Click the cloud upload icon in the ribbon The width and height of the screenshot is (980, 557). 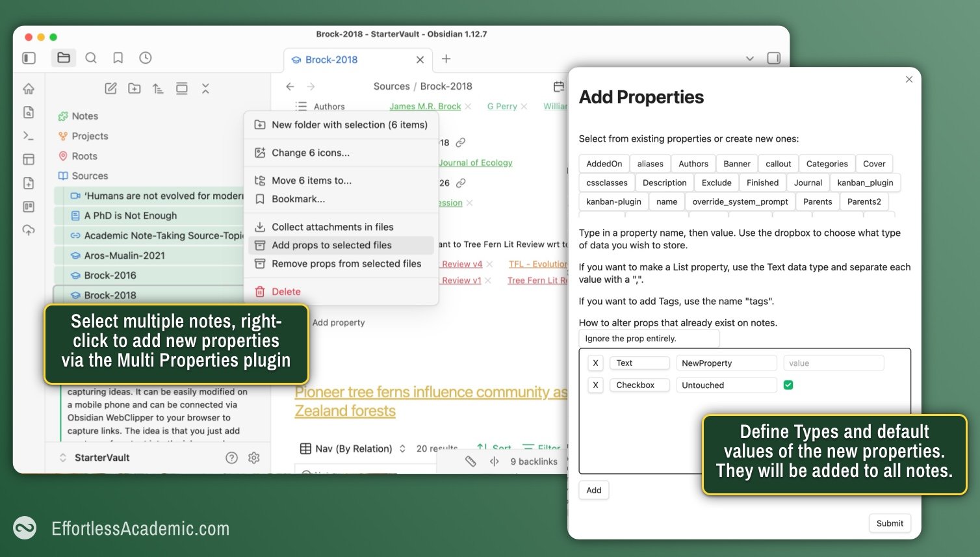point(29,230)
